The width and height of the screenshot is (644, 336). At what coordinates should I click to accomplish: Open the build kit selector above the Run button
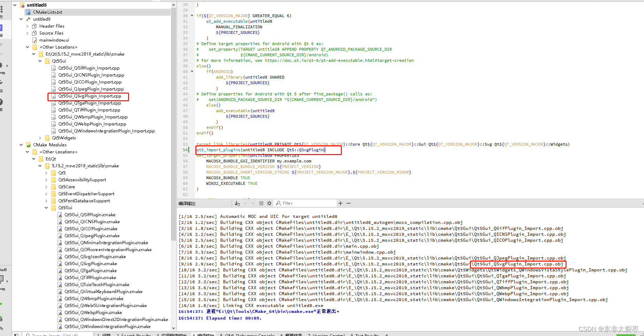[x=3, y=279]
